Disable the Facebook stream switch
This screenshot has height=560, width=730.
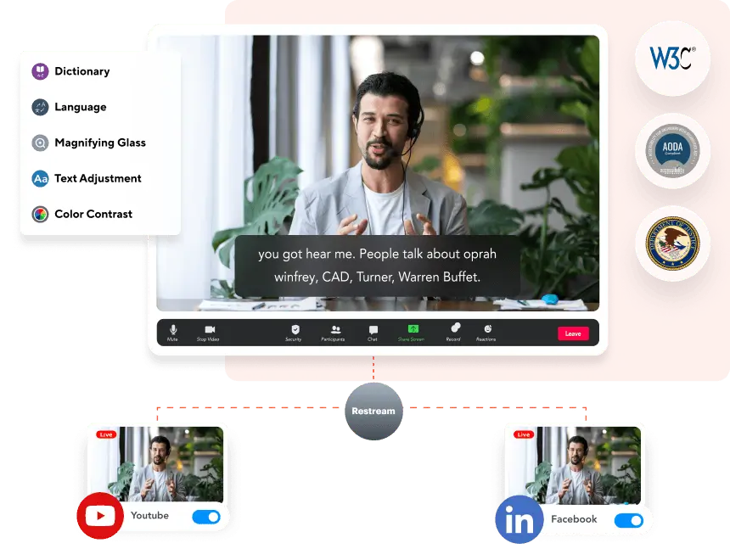pos(629,520)
